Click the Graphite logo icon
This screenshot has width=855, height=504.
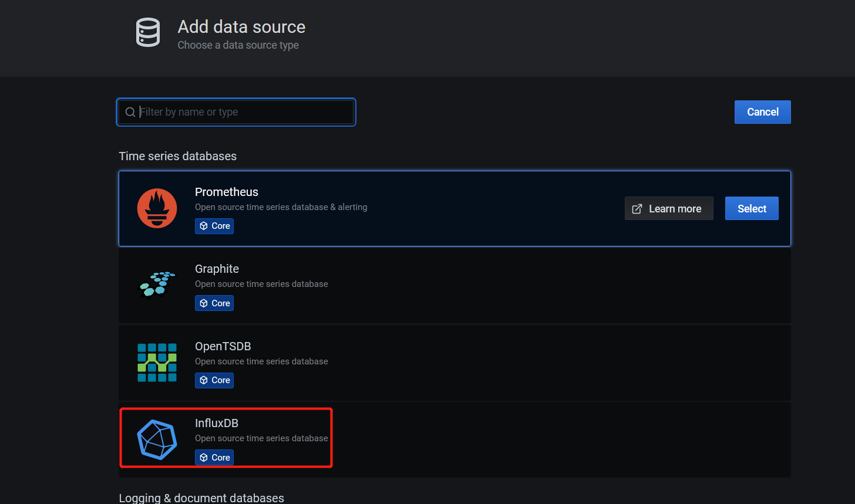[x=157, y=285]
